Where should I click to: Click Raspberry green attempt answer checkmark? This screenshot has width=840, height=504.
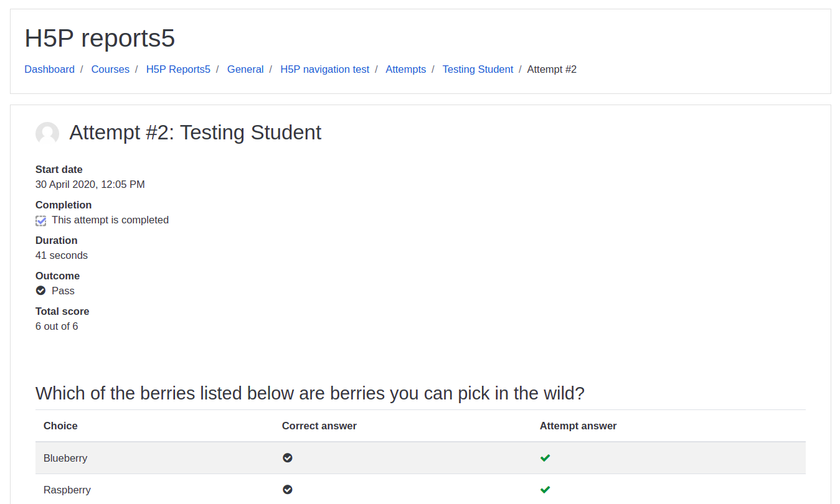545,490
